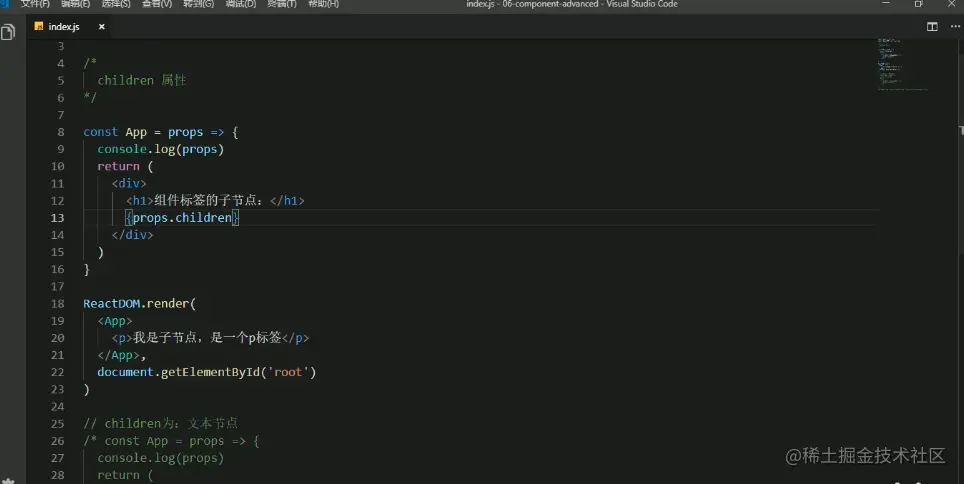Open the 帮助(H) menu
The image size is (964, 484).
323,4
